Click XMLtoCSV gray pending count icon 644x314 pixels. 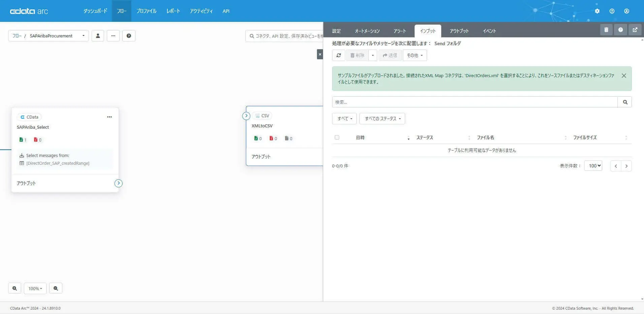coord(287,138)
